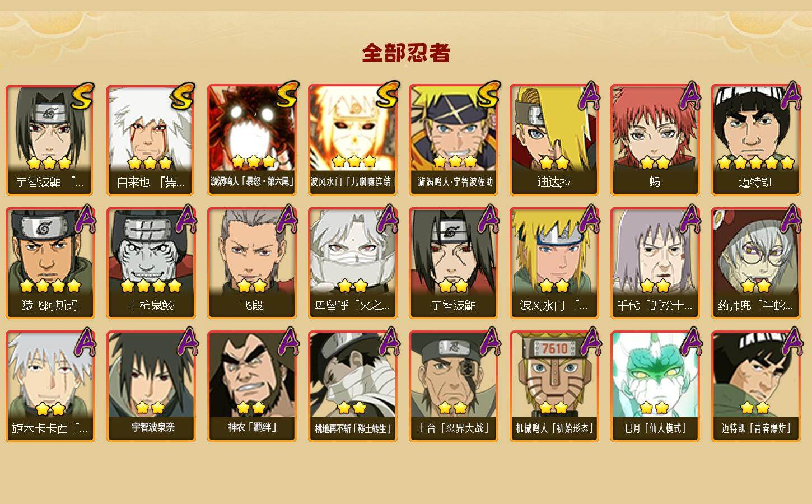Open the 干柿鬼鲛 ninja card

coord(151,263)
